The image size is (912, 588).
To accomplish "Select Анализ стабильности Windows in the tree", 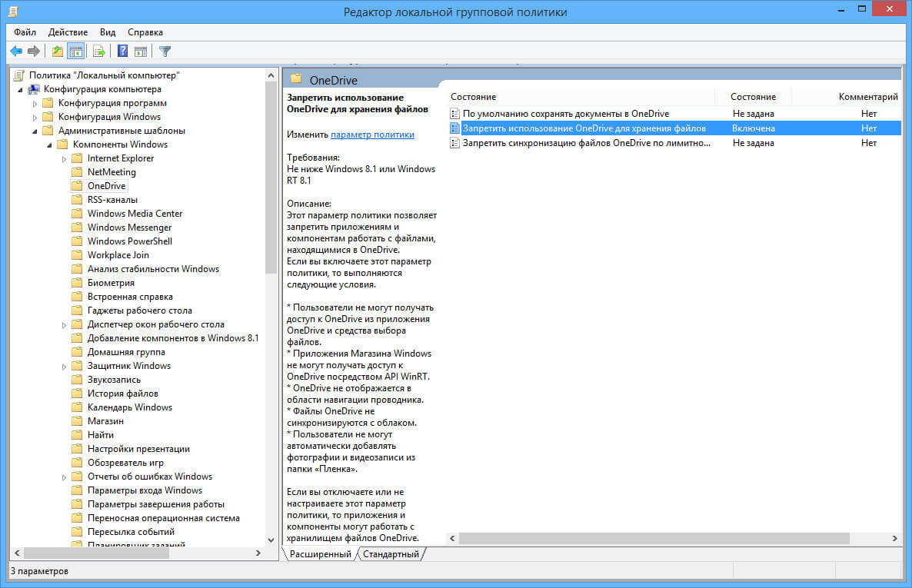I will coord(153,269).
